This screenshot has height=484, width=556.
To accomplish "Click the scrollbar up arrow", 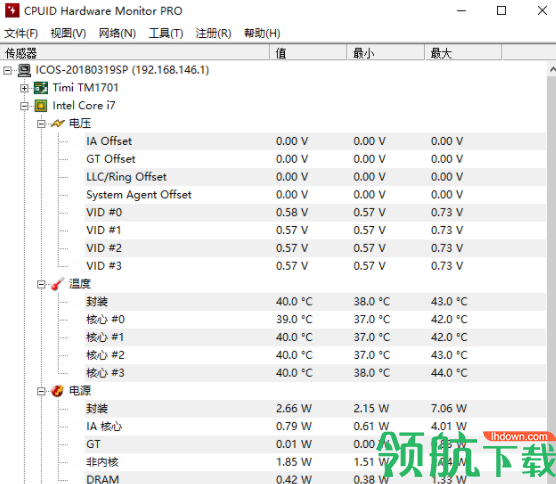I will [552, 69].
